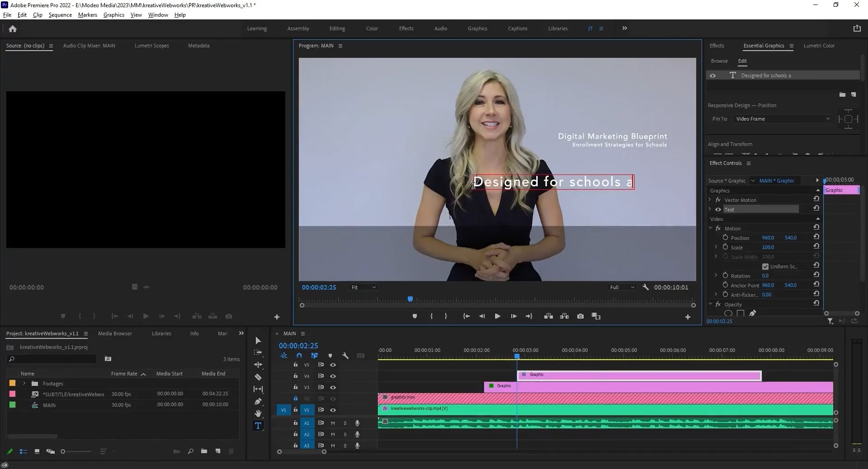
Task: Expand the Vector Motion property in Effect Controls
Action: tap(710, 200)
